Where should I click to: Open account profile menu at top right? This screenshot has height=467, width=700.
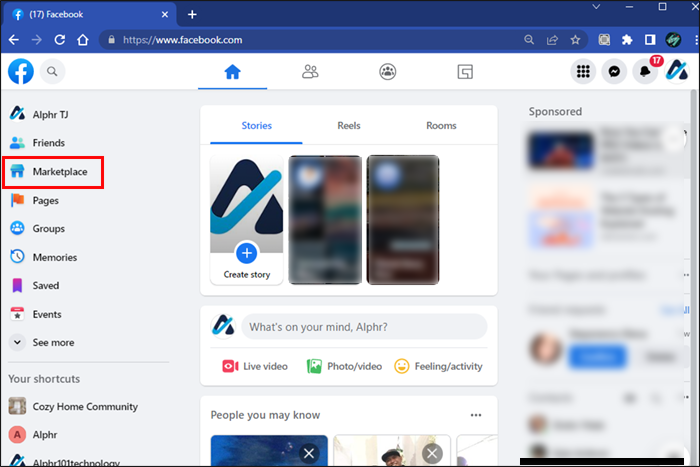click(x=677, y=71)
